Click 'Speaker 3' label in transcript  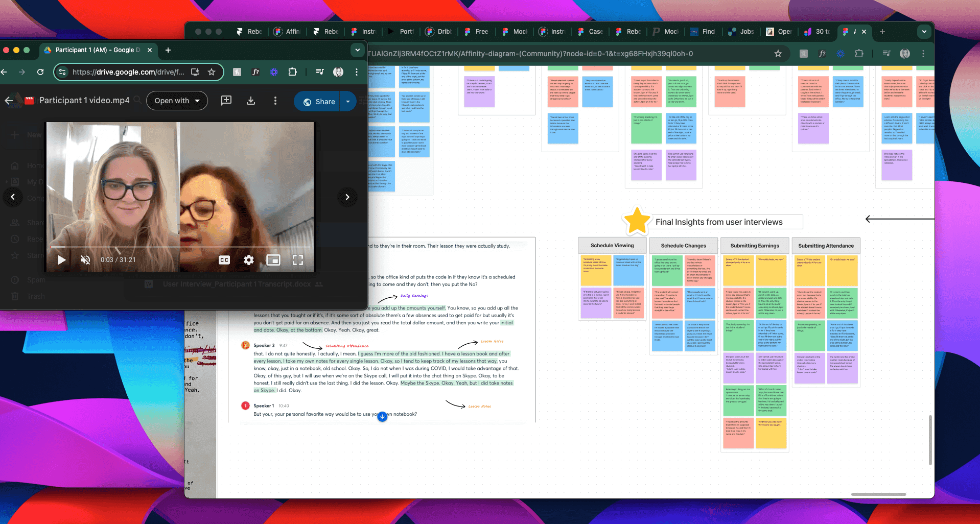(x=264, y=346)
